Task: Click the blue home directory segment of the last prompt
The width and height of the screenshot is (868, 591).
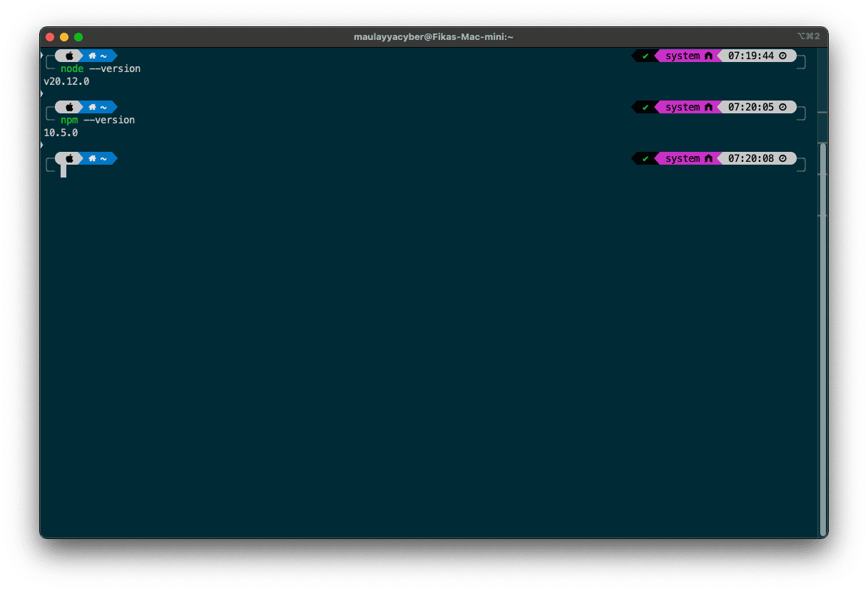Action: 98,158
